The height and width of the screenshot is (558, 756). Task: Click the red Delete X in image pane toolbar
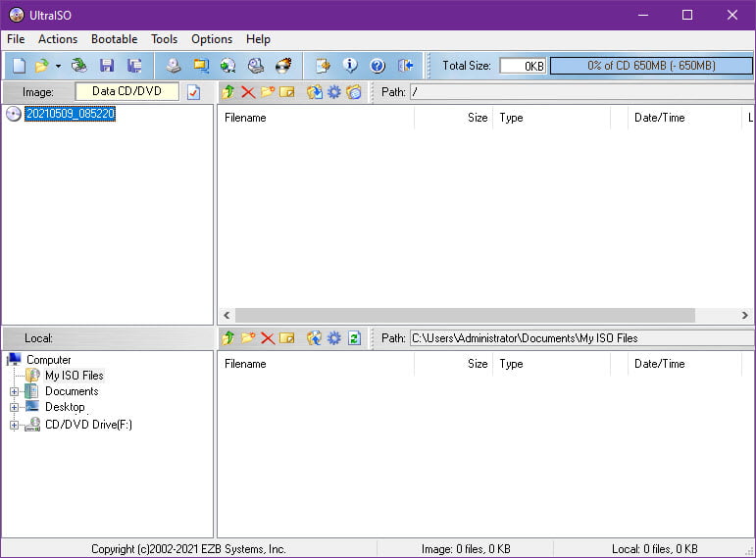tap(248, 92)
